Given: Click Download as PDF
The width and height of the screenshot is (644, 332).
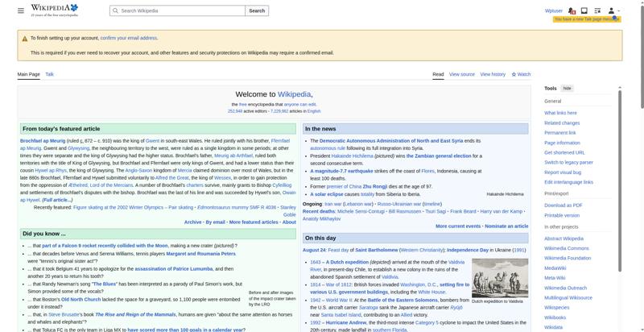Looking at the screenshot, I should [x=563, y=205].
